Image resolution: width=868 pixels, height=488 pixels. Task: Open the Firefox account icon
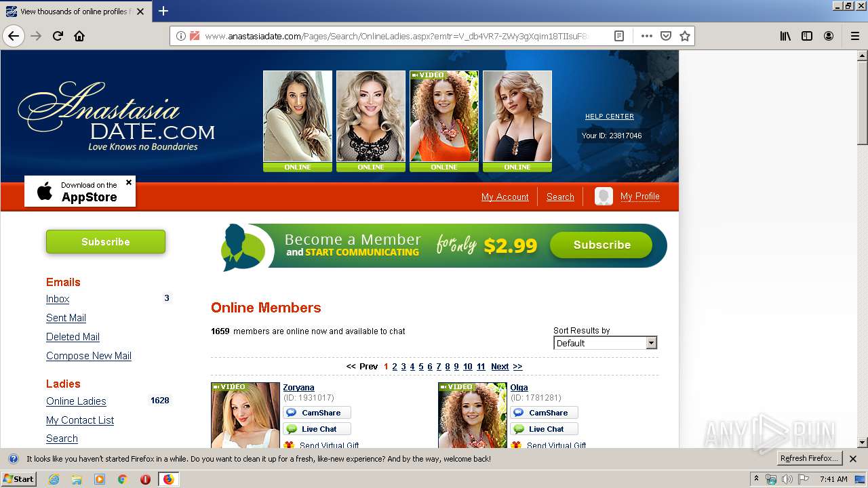click(x=829, y=36)
